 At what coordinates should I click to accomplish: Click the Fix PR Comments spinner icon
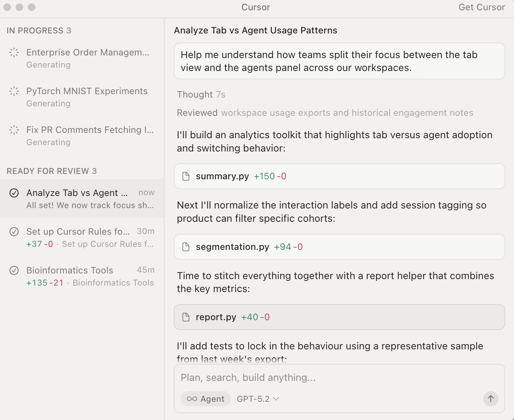pos(14,130)
